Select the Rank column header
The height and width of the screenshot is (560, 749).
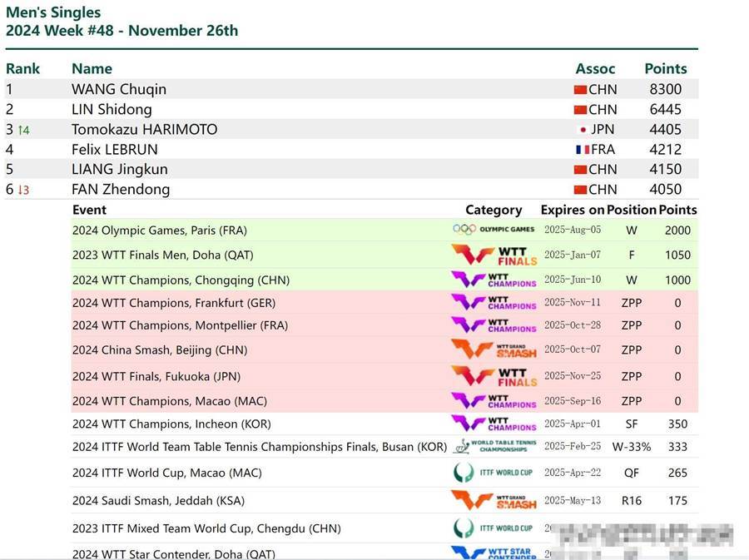coord(23,69)
